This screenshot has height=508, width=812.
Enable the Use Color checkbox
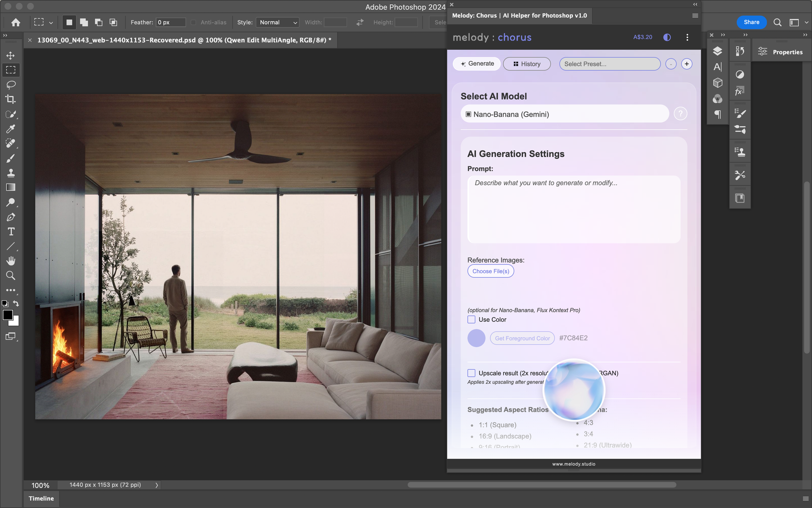click(471, 319)
